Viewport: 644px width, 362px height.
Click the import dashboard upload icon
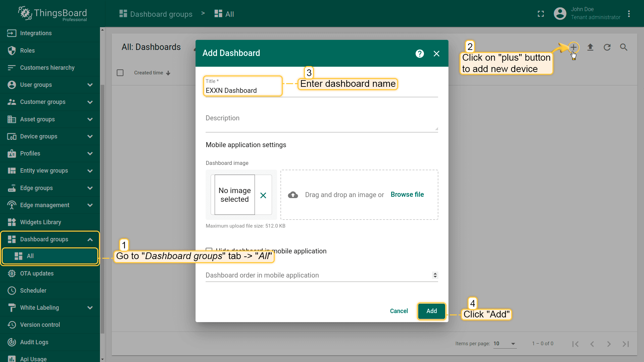(590, 47)
